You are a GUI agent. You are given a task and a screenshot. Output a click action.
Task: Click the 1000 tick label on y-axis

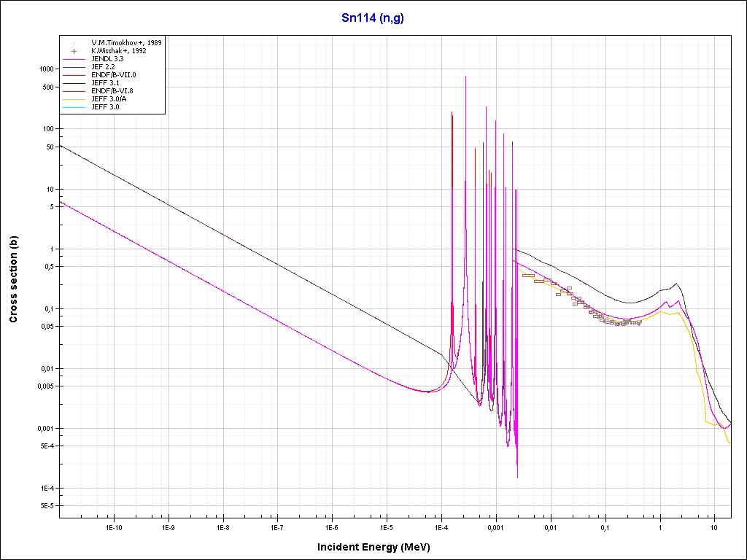tap(46, 69)
